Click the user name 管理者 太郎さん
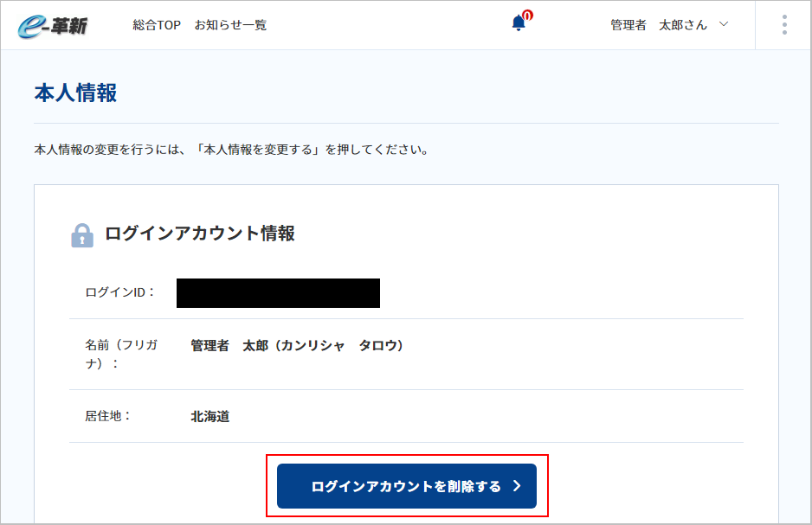The image size is (812, 525). pyautogui.click(x=658, y=25)
